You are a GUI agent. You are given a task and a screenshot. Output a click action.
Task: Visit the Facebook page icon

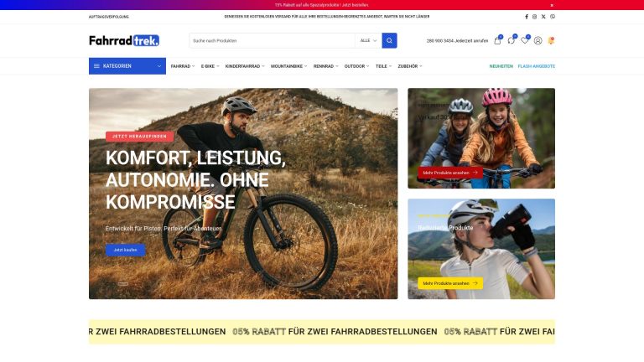527,17
